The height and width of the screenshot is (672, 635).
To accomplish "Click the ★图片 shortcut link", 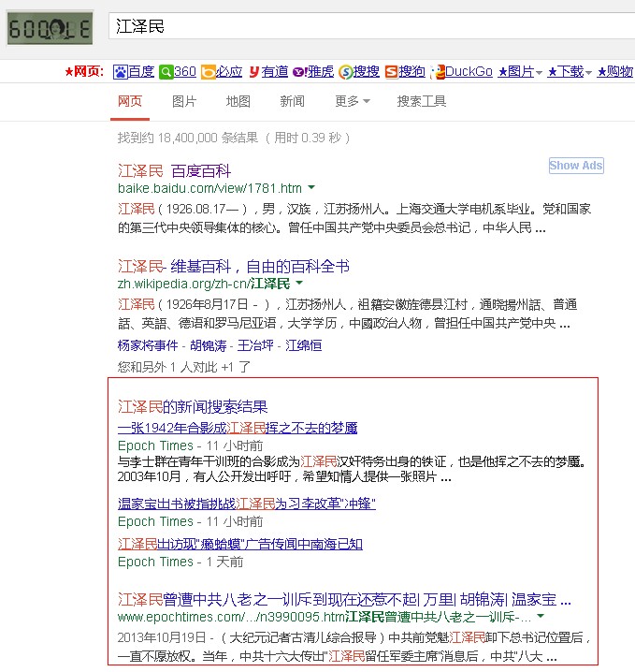I will click(516, 71).
